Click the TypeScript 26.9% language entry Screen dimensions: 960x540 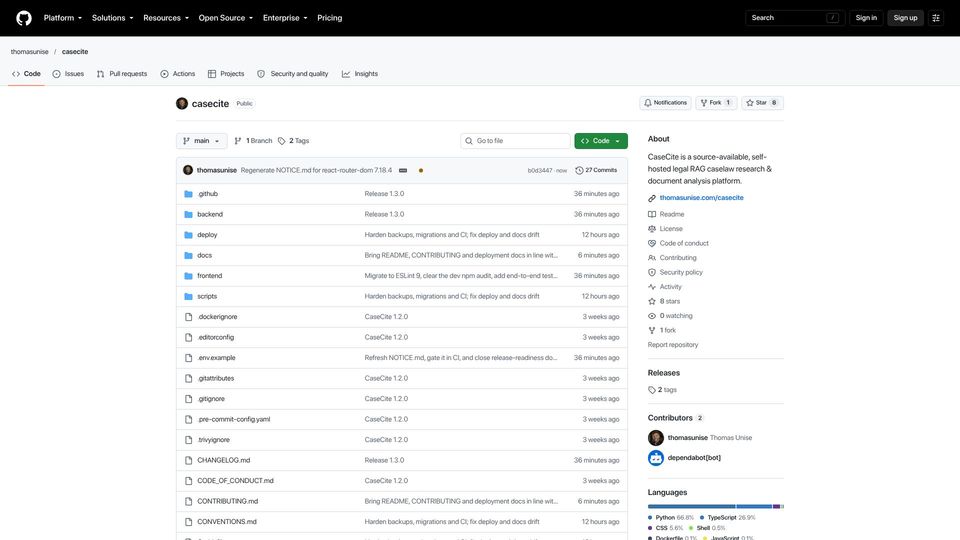tap(727, 517)
